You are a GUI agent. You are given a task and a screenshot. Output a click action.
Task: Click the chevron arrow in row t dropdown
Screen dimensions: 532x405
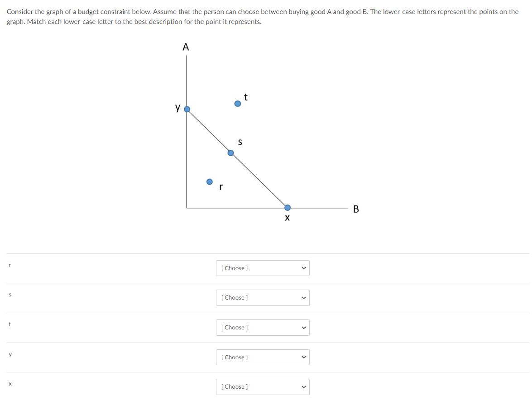[x=304, y=328]
